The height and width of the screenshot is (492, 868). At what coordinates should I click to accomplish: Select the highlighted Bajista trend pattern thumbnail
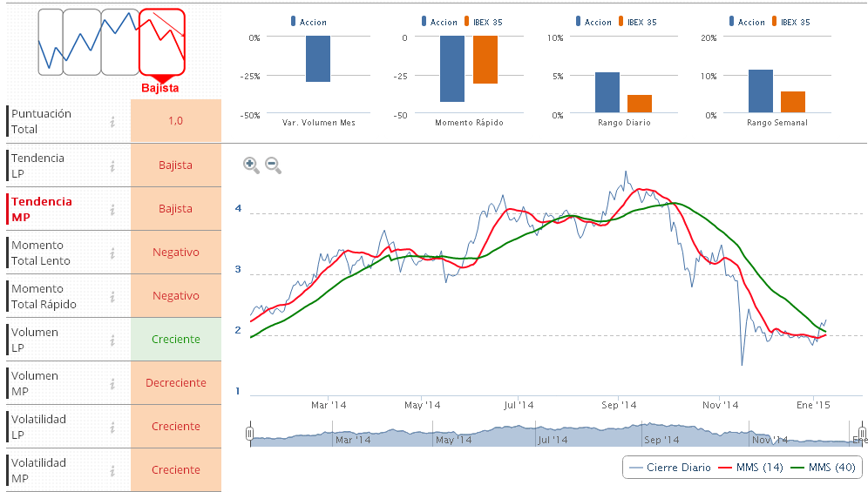click(x=162, y=42)
